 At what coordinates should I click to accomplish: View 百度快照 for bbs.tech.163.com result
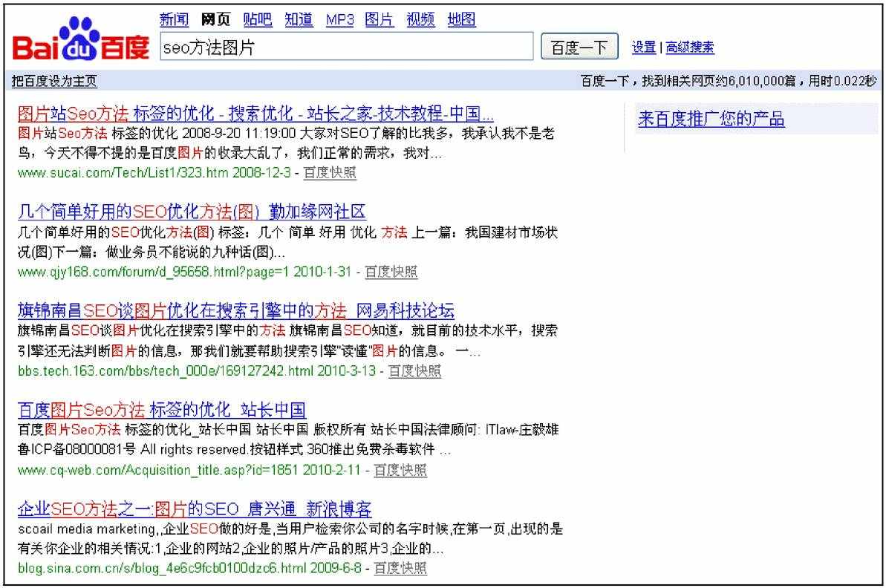pos(414,371)
